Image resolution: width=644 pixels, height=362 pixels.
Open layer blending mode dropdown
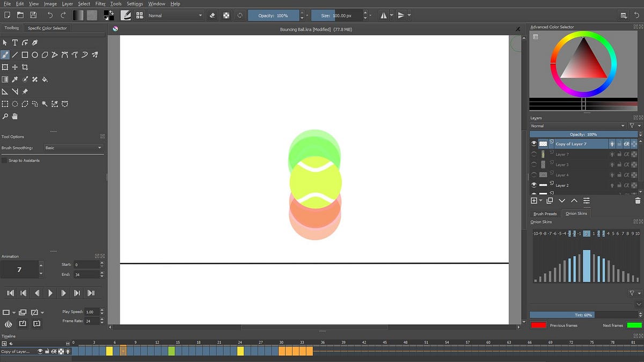click(x=577, y=126)
